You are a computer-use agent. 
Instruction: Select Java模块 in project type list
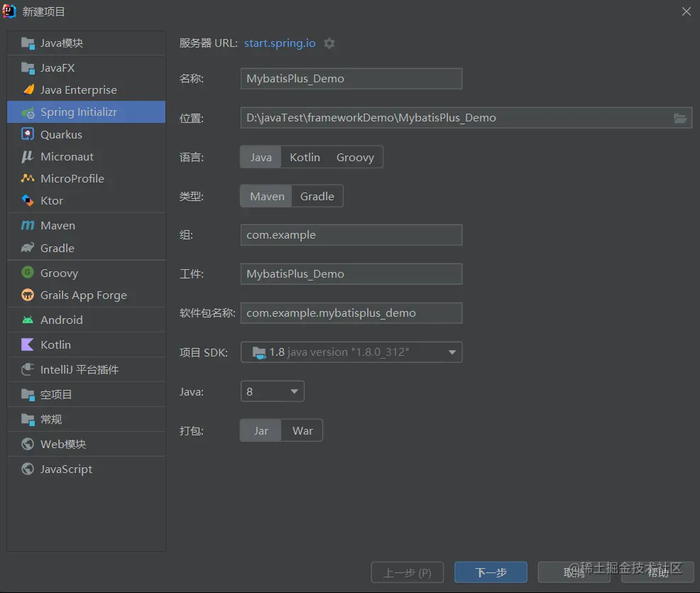[86, 43]
